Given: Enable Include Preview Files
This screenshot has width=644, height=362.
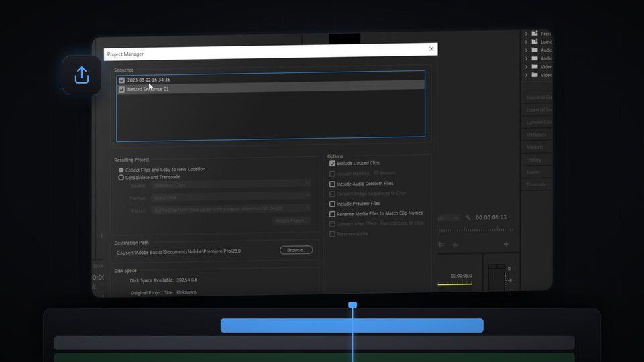Looking at the screenshot, I should 332,204.
